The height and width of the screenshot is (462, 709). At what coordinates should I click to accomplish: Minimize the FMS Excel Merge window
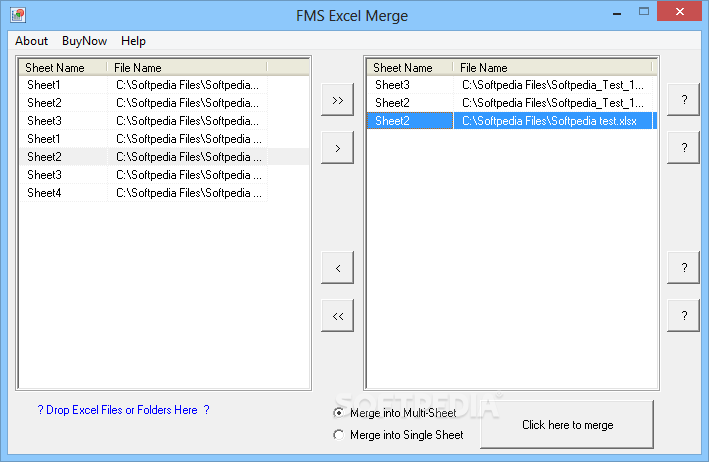(x=617, y=12)
